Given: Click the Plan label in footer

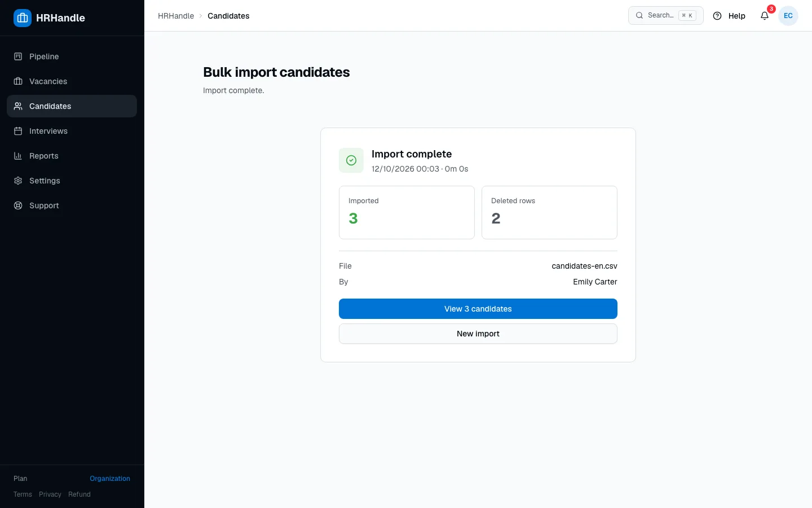Looking at the screenshot, I should coord(20,479).
